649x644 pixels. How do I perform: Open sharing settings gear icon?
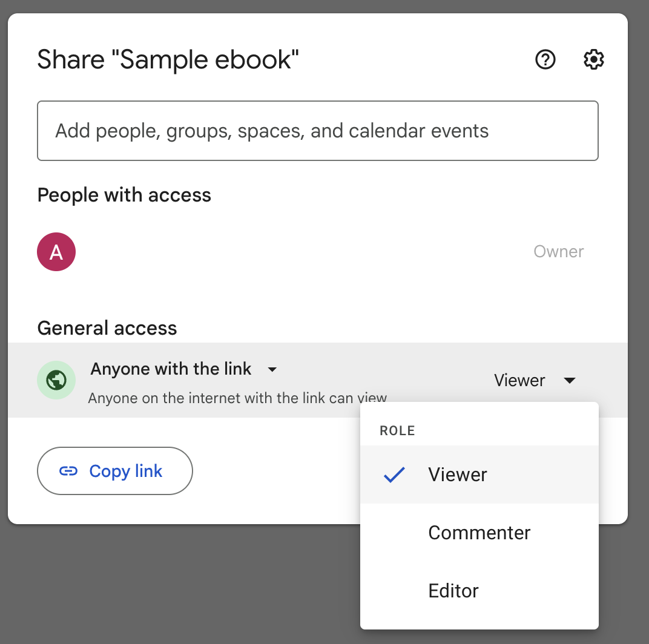pos(593,60)
